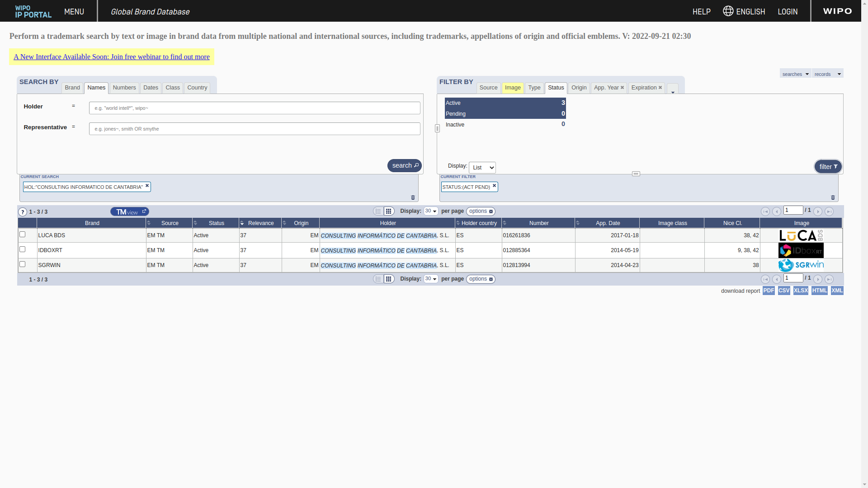
Task: Open the top options menu
Action: pyautogui.click(x=481, y=211)
